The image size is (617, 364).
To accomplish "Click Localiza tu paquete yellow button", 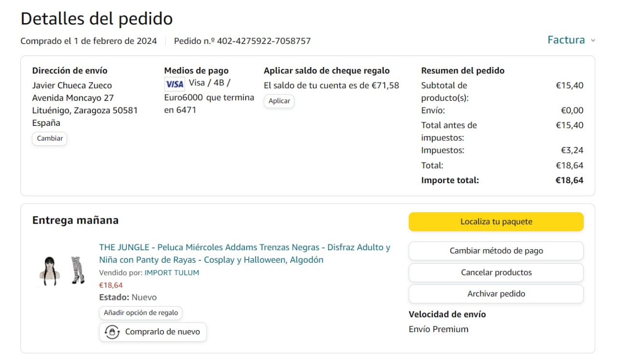I will point(496,222).
